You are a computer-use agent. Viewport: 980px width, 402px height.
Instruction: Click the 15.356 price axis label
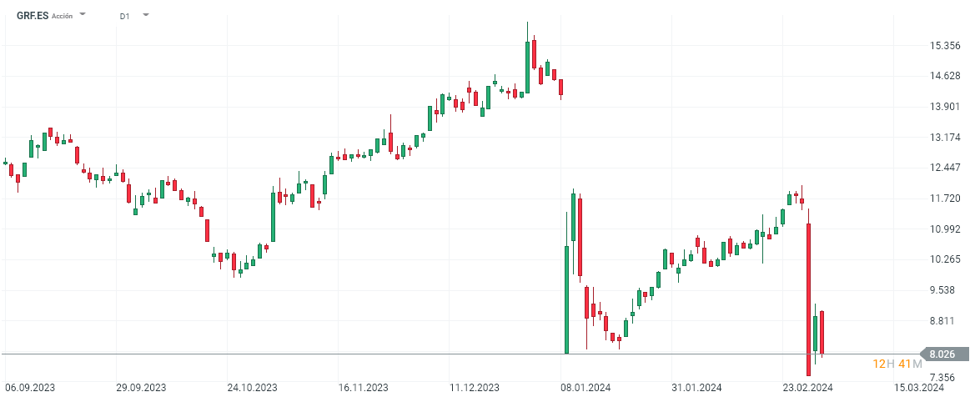click(x=944, y=46)
